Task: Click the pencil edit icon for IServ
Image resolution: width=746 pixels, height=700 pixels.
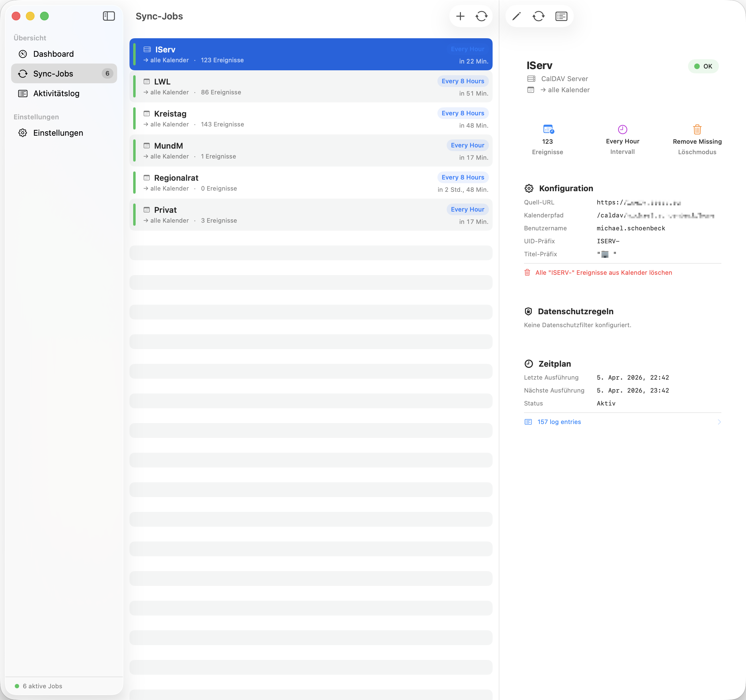Action: click(x=516, y=16)
